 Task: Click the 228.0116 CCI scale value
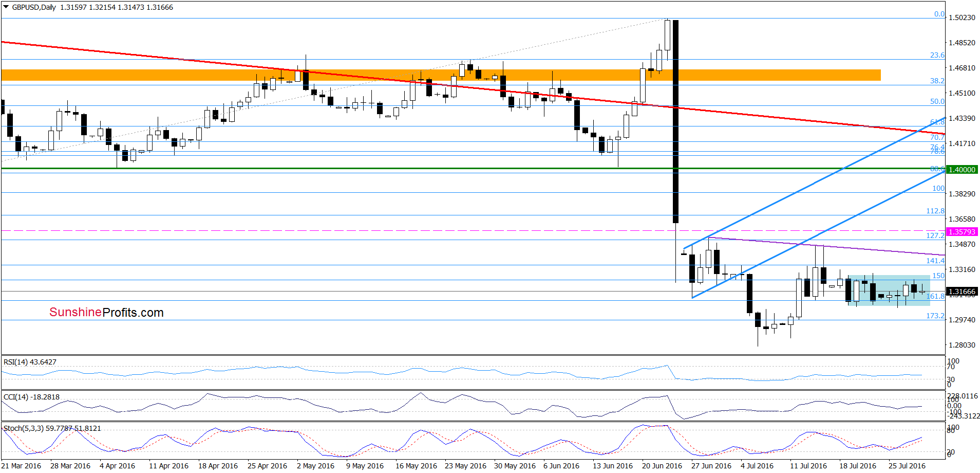pyautogui.click(x=963, y=396)
